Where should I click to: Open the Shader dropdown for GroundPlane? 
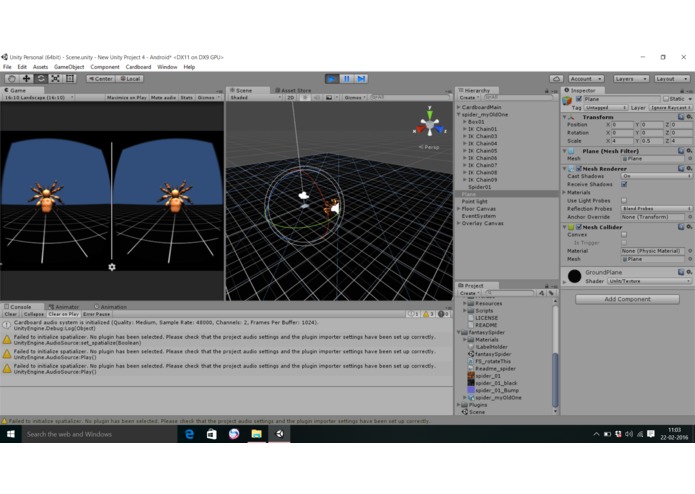(x=649, y=281)
